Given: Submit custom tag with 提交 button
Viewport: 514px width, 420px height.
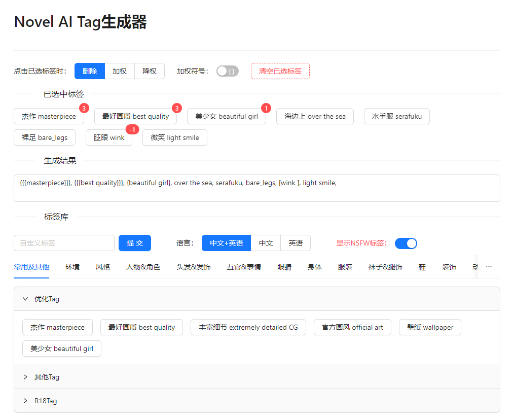Looking at the screenshot, I should pyautogui.click(x=135, y=243).
